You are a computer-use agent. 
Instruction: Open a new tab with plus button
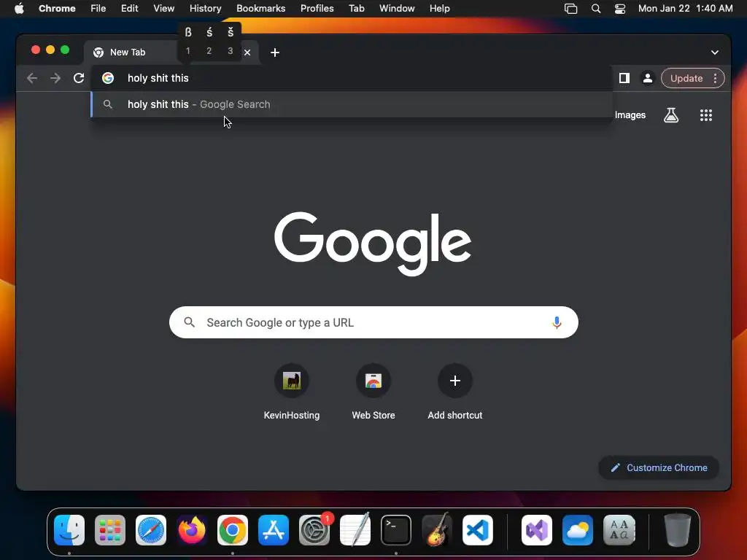275,52
